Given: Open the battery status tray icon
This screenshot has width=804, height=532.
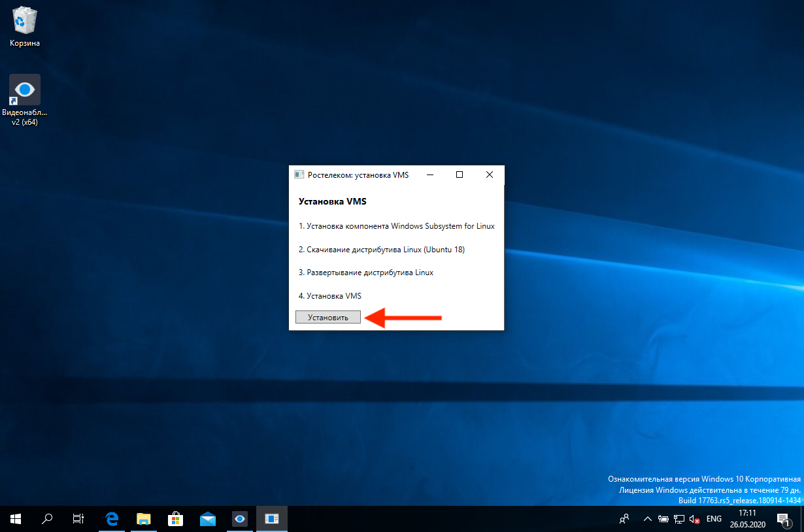Looking at the screenshot, I should pos(663,519).
